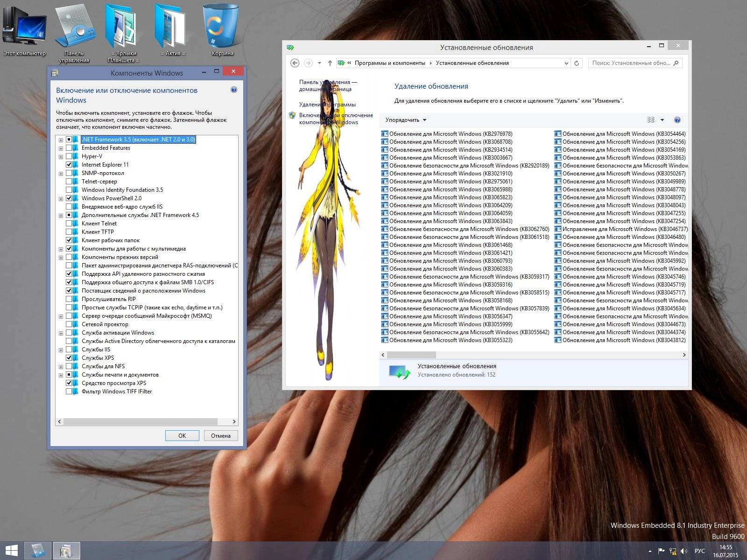Open the network tray icon
Viewport: 747px width, 560px height.
coord(673,551)
